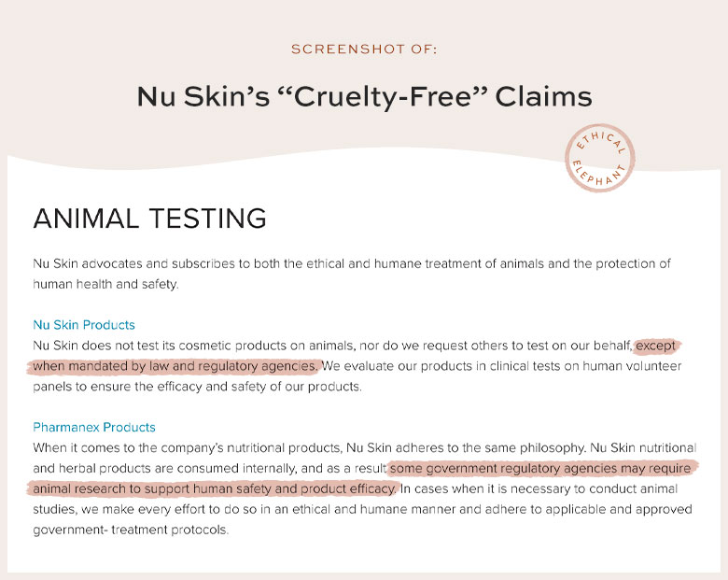This screenshot has width=728, height=580.
Task: Click highlighted 'some government regulatory agencies may require'
Action: pyautogui.click(x=540, y=469)
